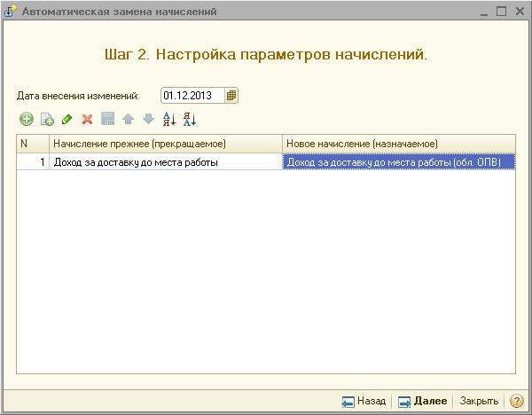Click the pencil Edit row icon

[67, 119]
